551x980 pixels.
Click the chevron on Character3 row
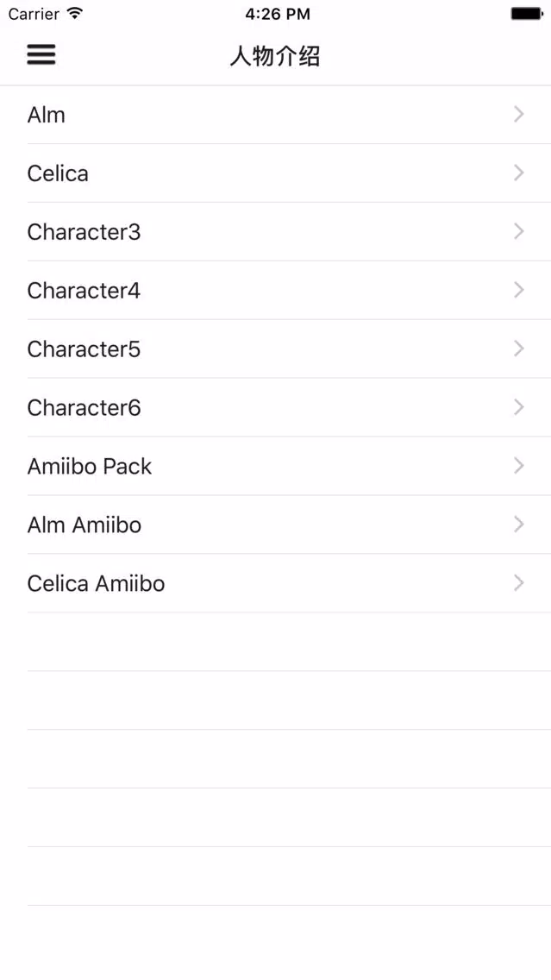[518, 232]
